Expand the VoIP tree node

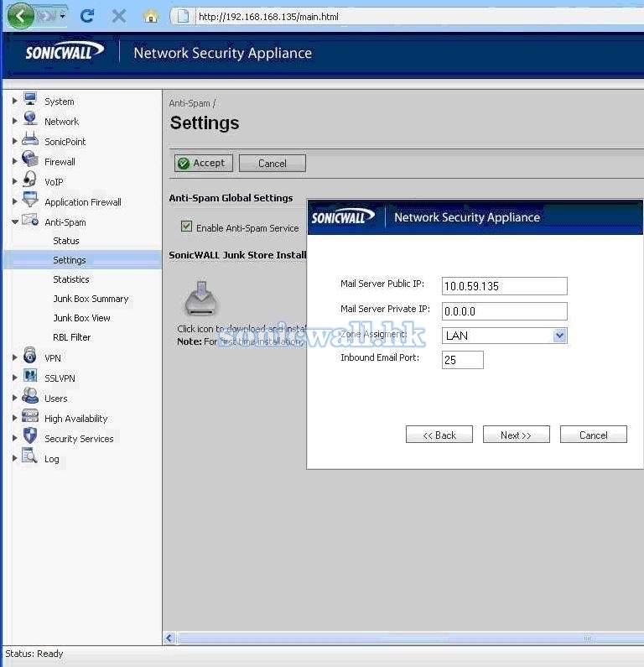14,181
